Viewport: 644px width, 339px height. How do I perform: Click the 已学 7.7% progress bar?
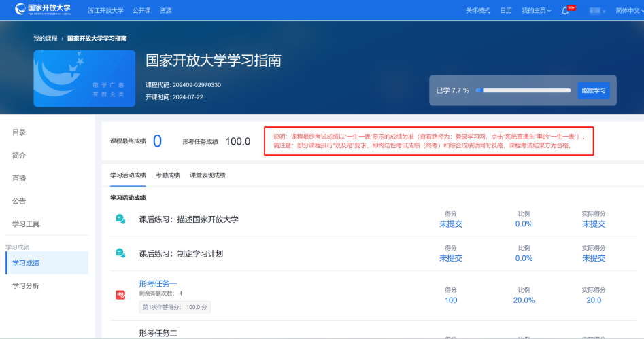523,90
